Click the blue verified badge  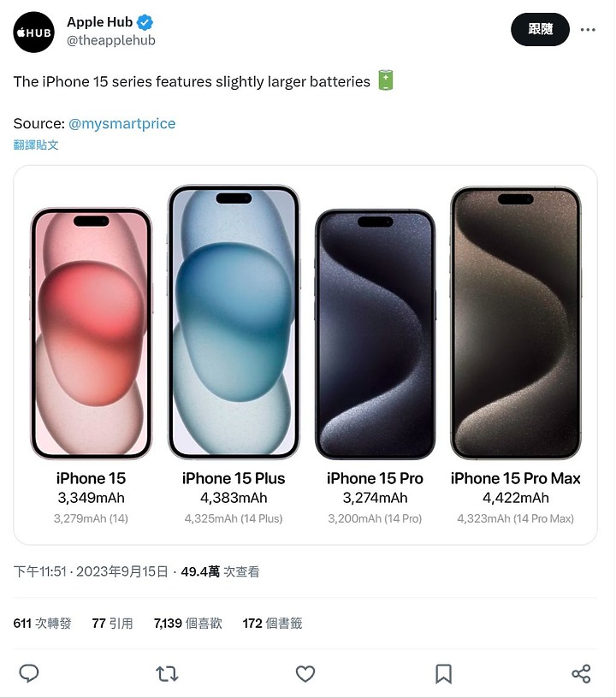(145, 22)
